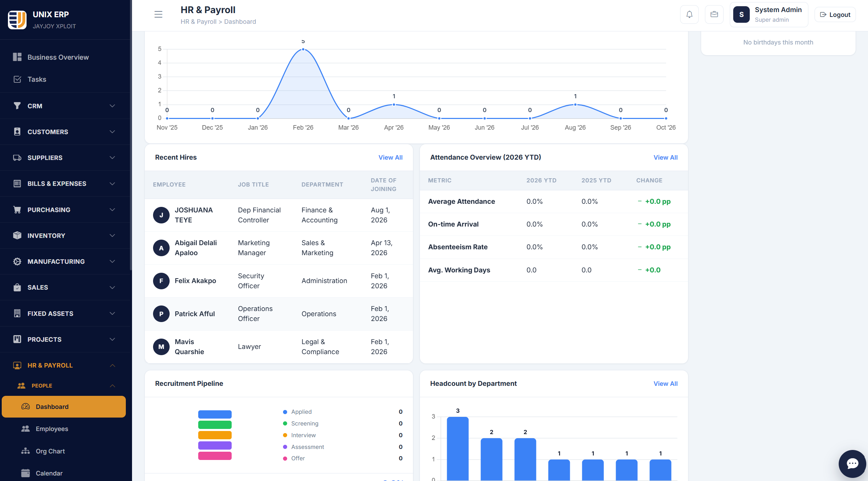The width and height of the screenshot is (868, 481).
Task: Expand the SALES menu chevron
Action: 112,288
